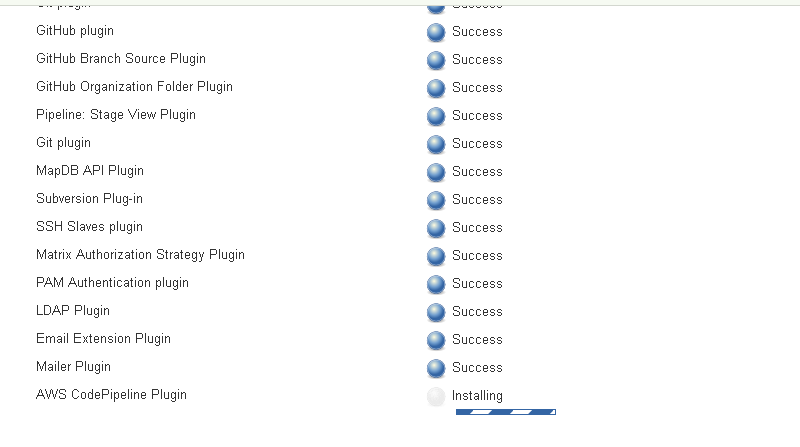
Task: Click the status ball of SSH Slaves plugin
Action: click(x=436, y=228)
